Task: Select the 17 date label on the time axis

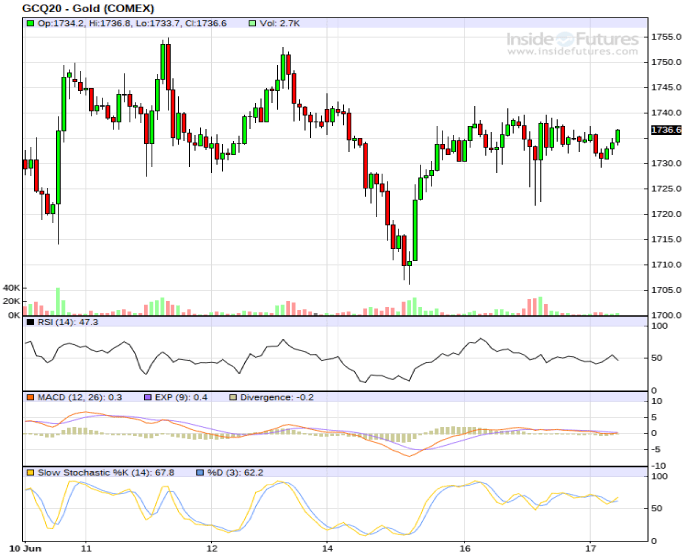Action: click(x=590, y=549)
